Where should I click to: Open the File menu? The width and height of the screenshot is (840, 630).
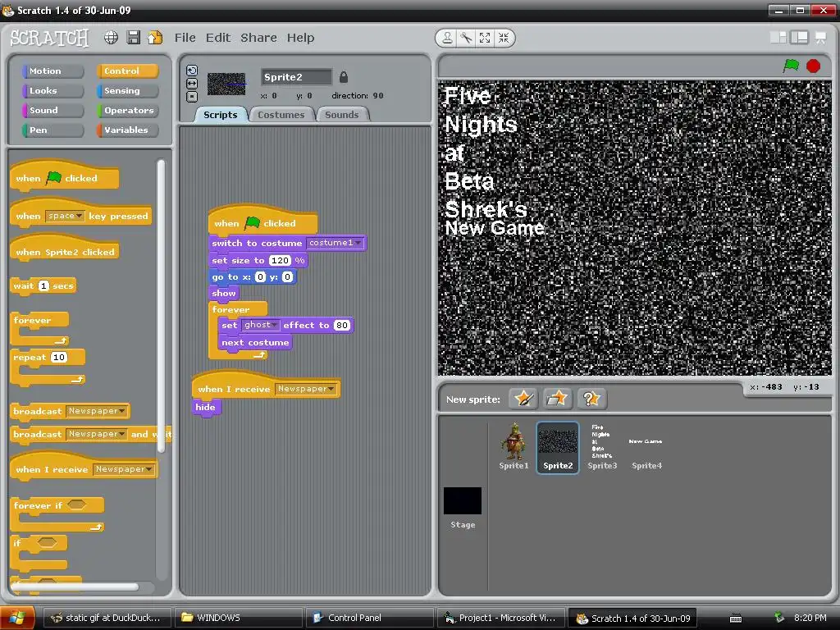pyautogui.click(x=185, y=38)
